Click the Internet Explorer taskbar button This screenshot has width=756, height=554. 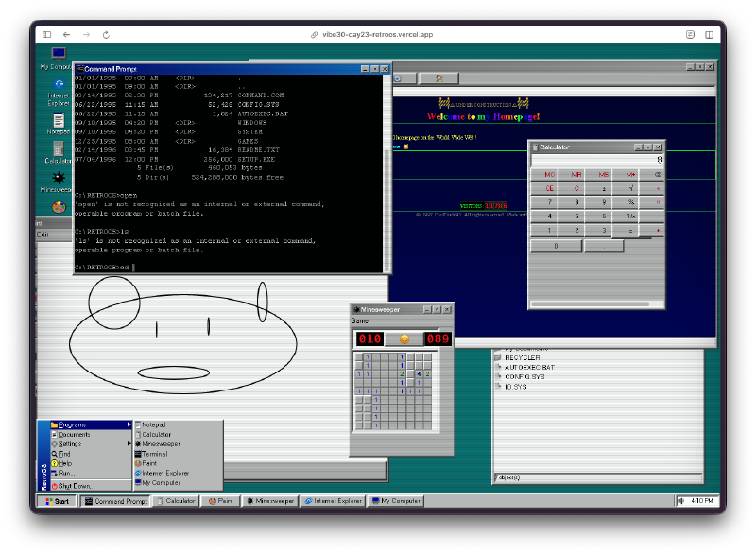333,501
